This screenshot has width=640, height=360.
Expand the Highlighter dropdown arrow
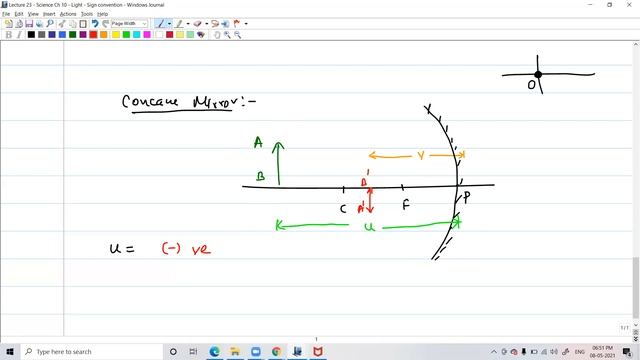click(188, 24)
